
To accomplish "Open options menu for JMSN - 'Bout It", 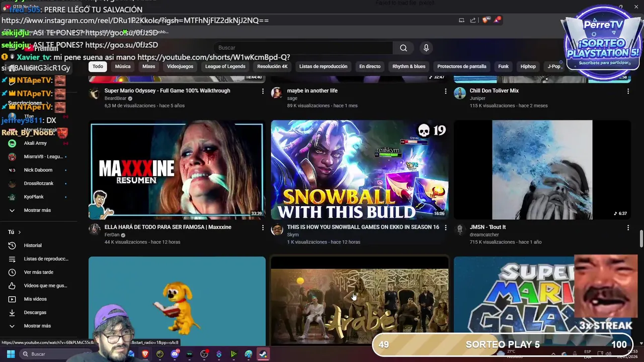I will coord(628,228).
